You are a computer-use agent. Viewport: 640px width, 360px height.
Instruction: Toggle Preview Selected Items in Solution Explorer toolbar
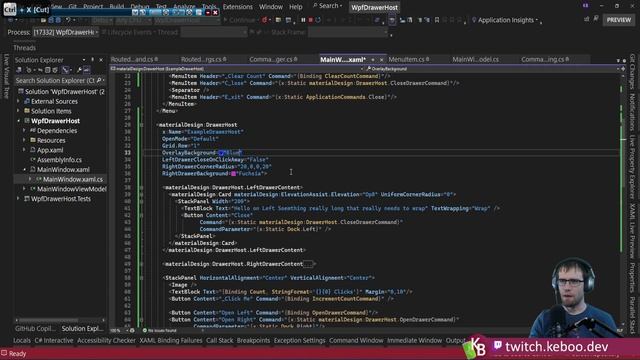(x=87, y=70)
